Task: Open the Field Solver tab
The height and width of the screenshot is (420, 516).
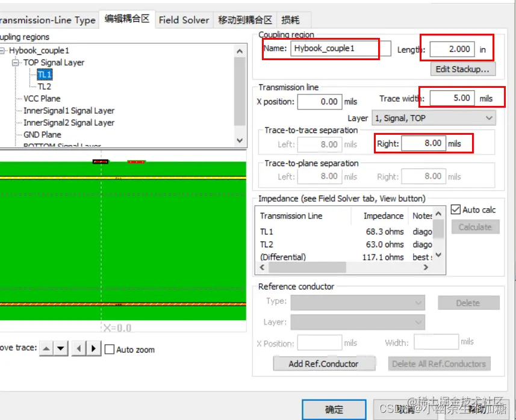Action: [184, 20]
